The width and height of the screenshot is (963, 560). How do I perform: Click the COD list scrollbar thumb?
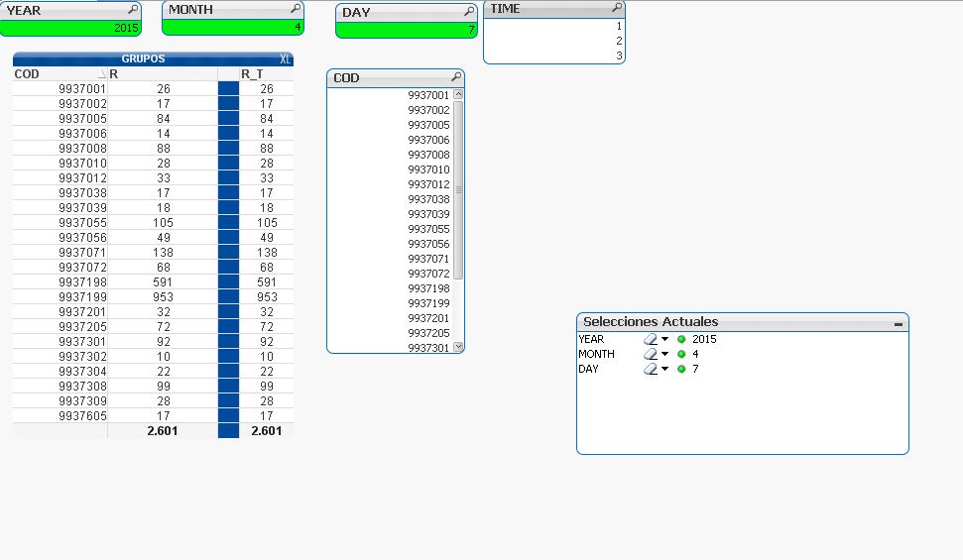458,189
